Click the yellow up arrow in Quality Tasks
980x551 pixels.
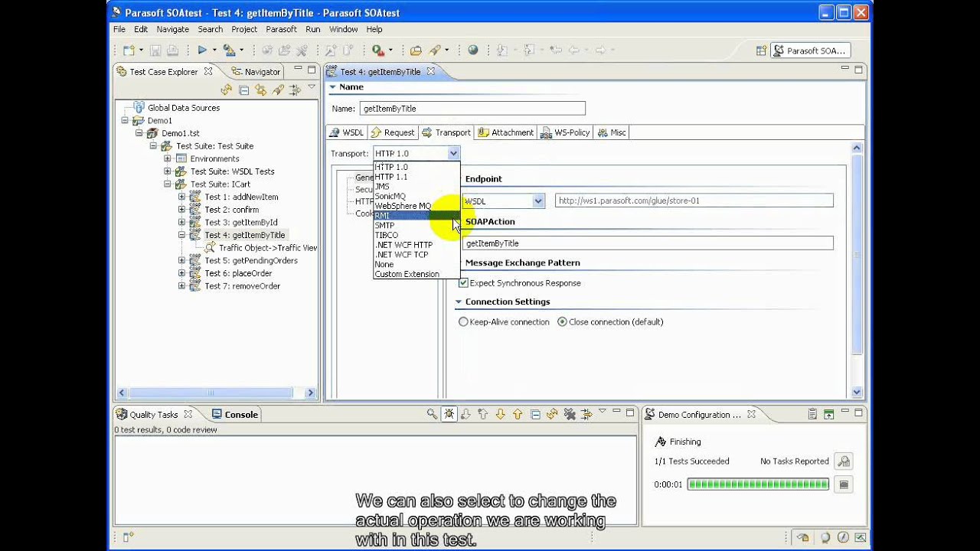click(518, 414)
